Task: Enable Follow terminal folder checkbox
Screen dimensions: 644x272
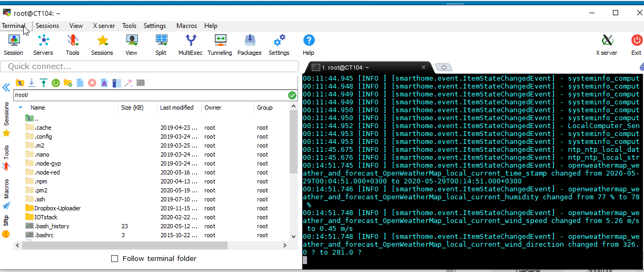Action: [115, 258]
